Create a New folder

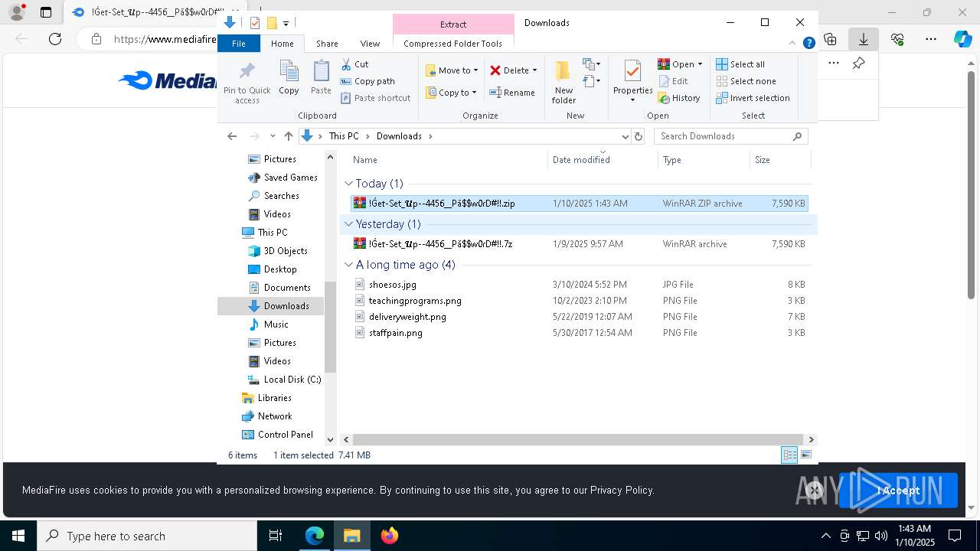563,82
